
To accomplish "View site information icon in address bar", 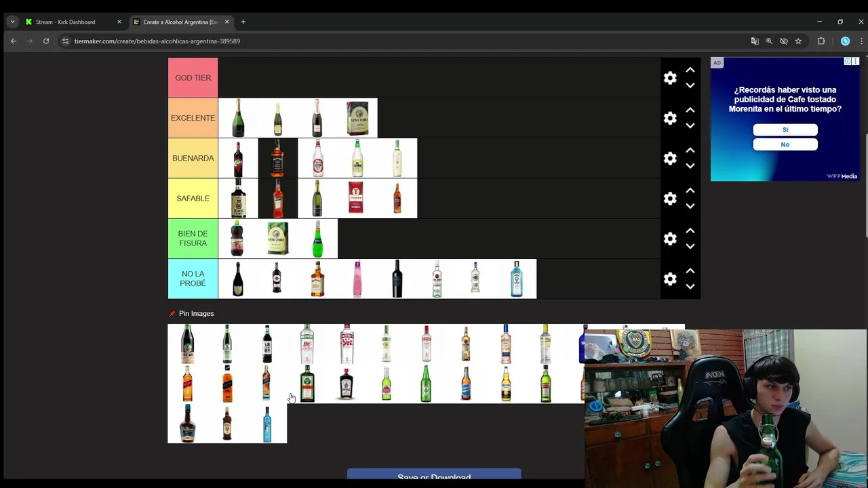I will point(65,41).
